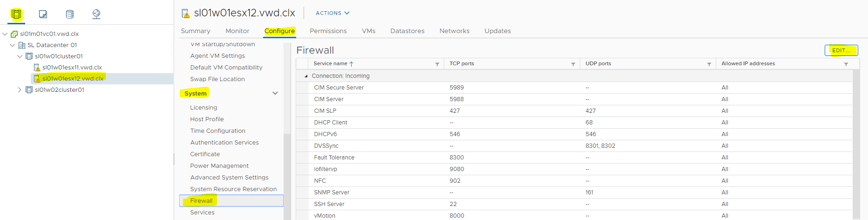Open Time Configuration settings
The width and height of the screenshot is (868, 220).
[217, 131]
